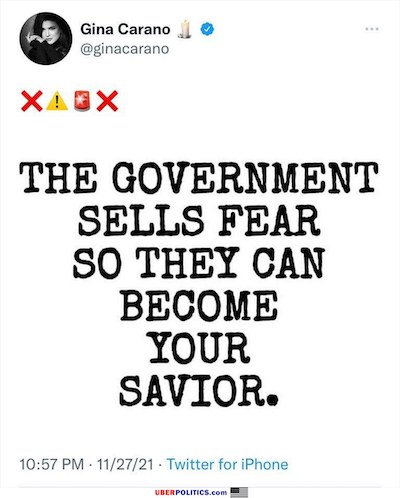Click the blue verified checkmark badge
This screenshot has width=400, height=498.
point(207,29)
